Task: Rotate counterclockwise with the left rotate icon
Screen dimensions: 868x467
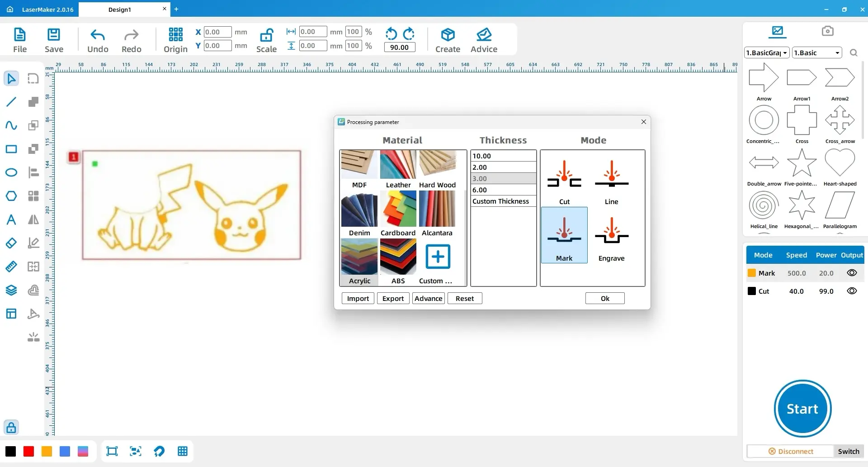Action: click(391, 33)
